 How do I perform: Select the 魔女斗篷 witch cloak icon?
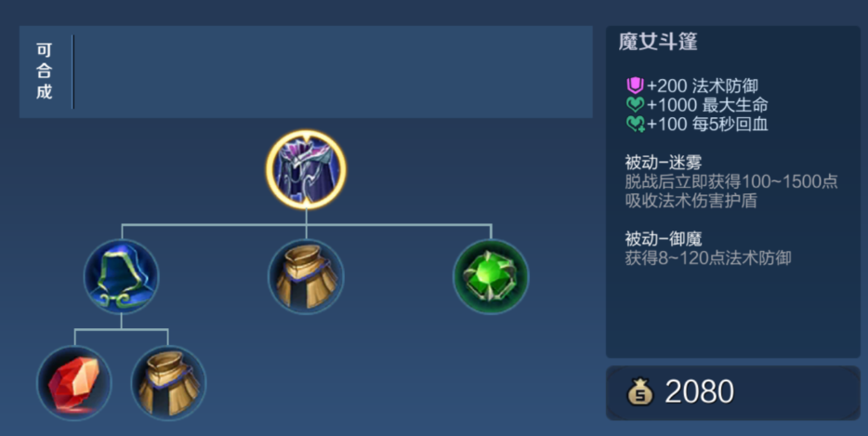(306, 169)
